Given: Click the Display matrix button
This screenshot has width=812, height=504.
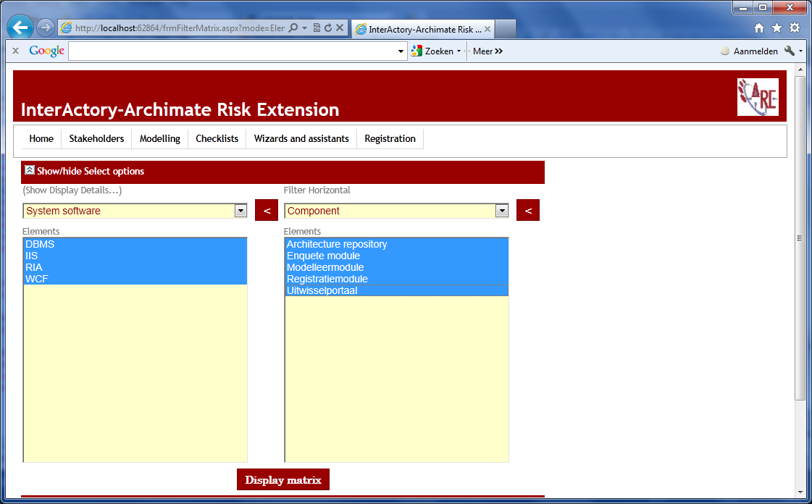Looking at the screenshot, I should (x=283, y=480).
